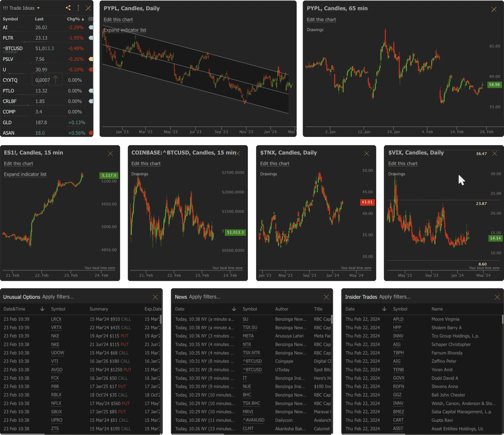504x435 pixels.
Task: Expand indicator list on ES1! chart
Action: (x=25, y=174)
